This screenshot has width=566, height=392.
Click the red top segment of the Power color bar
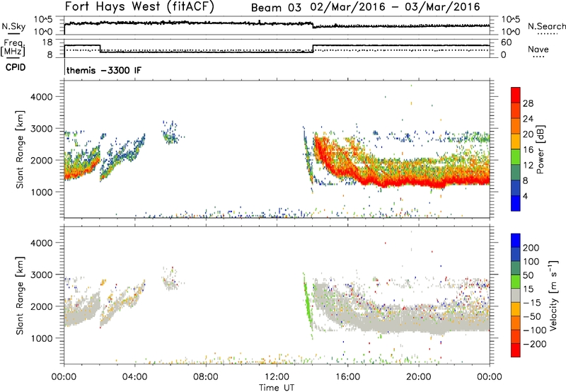(x=516, y=95)
